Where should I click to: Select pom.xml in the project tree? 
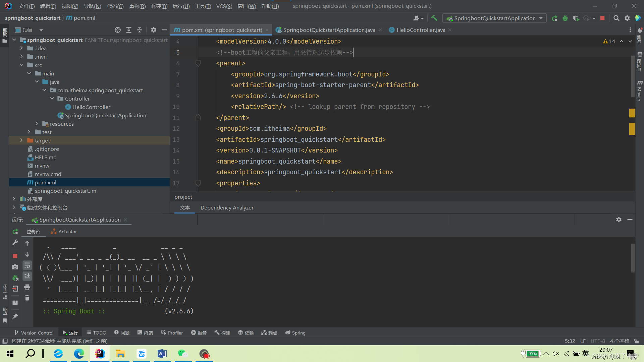pos(45,182)
